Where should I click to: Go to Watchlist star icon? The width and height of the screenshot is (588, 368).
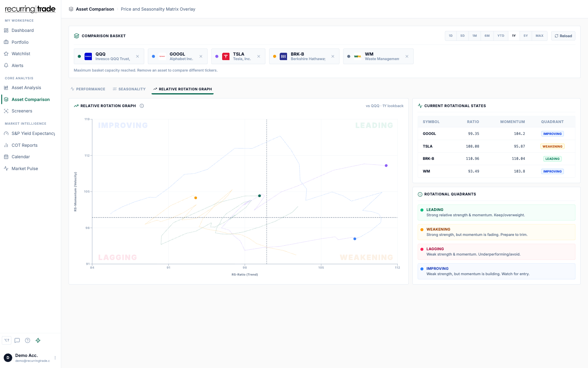pyautogui.click(x=6, y=54)
